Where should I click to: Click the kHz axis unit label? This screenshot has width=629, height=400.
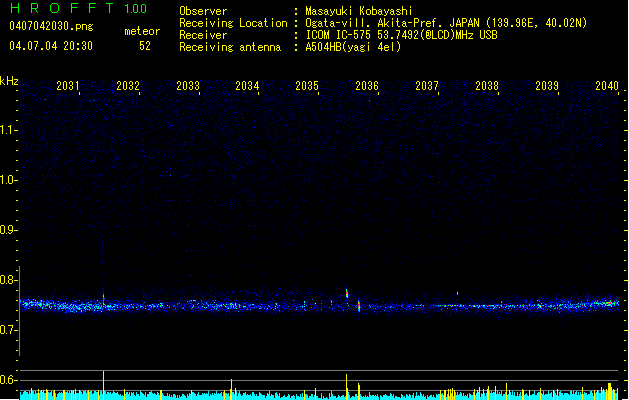click(9, 81)
